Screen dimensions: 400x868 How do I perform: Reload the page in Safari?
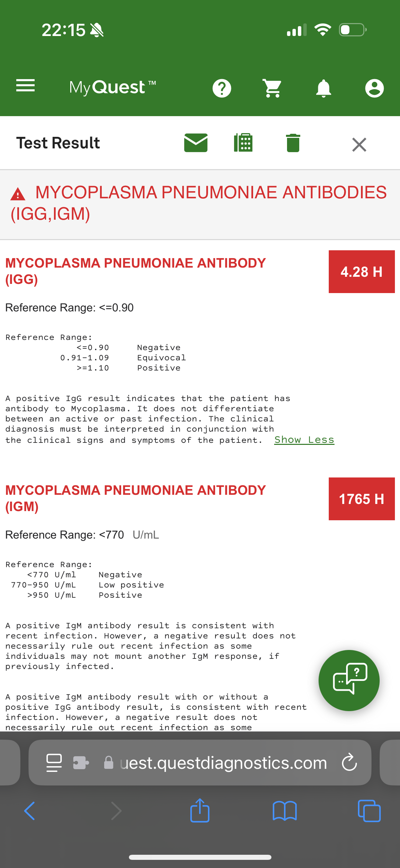(349, 762)
